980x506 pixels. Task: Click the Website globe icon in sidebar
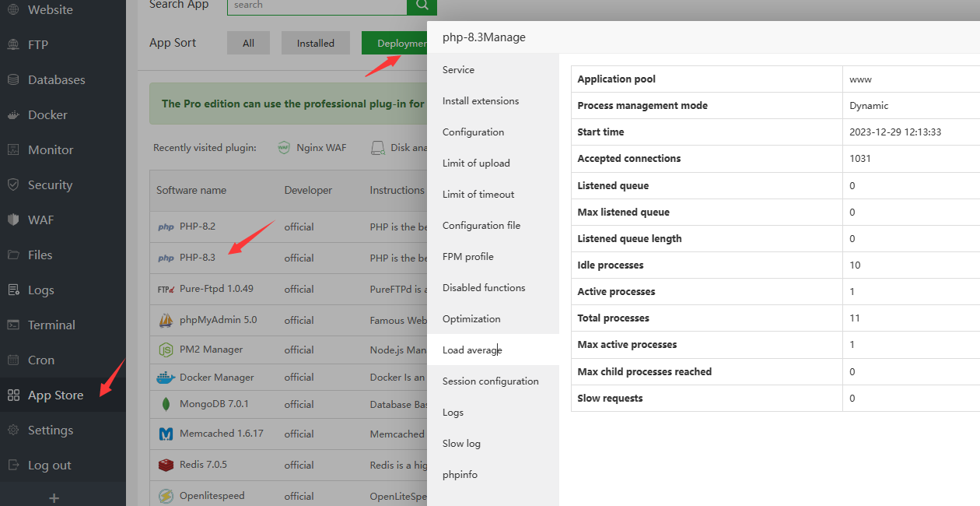pos(13,10)
